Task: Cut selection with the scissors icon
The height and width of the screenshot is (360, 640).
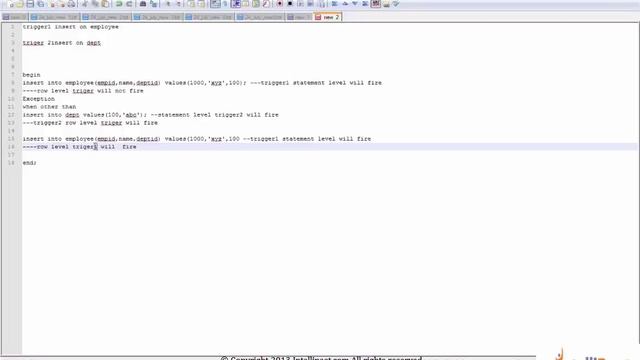Action: click(x=84, y=4)
